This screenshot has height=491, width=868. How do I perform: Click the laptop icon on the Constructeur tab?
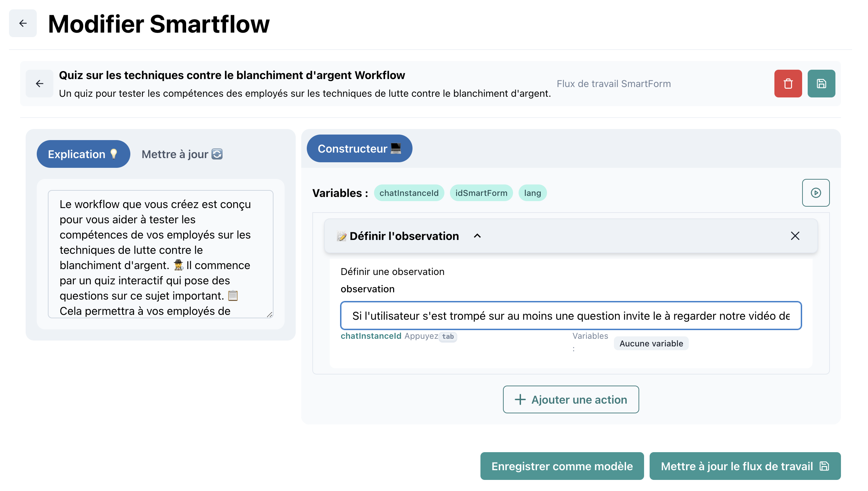click(396, 148)
